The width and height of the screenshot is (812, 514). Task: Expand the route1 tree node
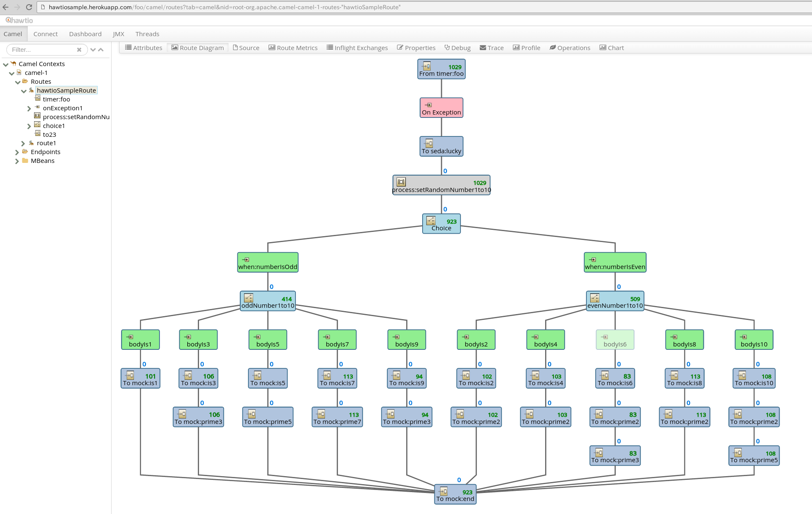coord(23,143)
